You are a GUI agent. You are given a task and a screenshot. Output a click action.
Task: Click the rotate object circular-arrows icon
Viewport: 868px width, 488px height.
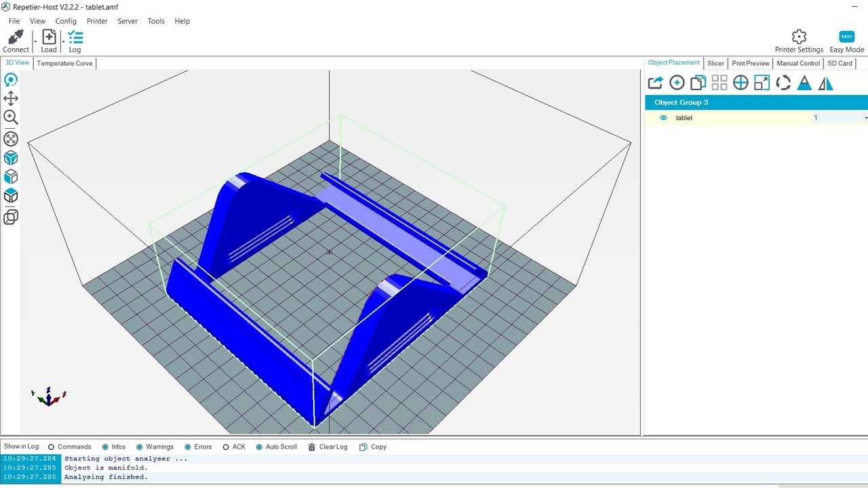[x=783, y=83]
